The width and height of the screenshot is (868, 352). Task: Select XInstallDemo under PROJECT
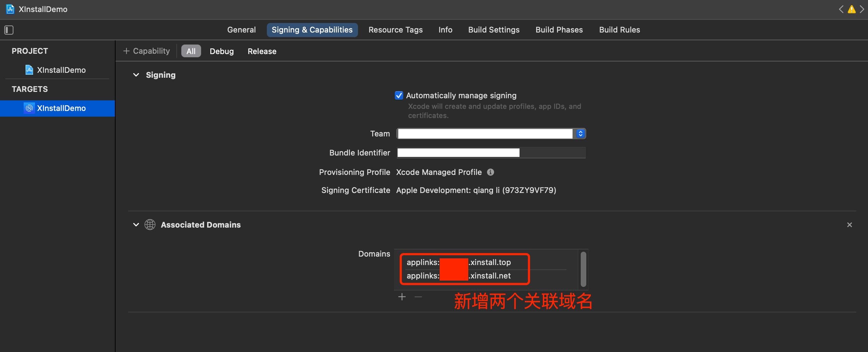pyautogui.click(x=58, y=70)
